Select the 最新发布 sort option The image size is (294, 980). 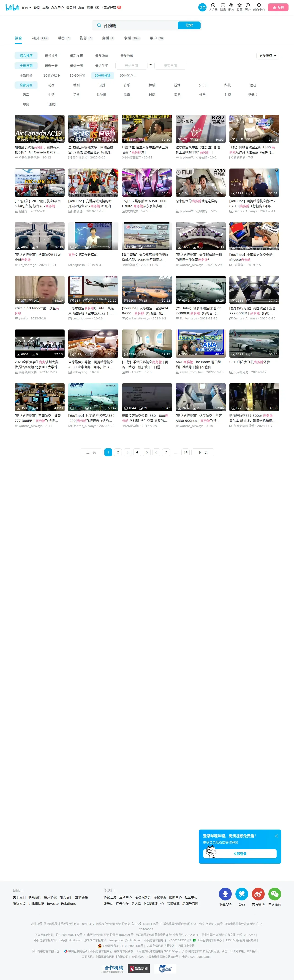[x=76, y=56]
